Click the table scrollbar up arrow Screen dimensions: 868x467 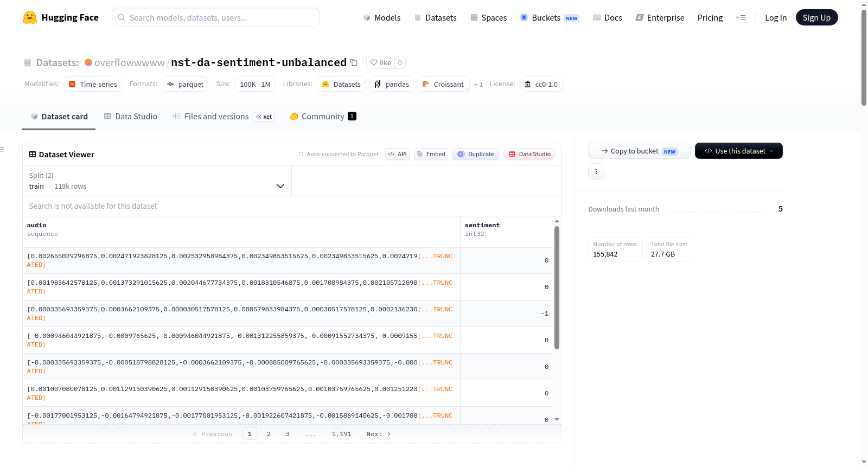coord(557,221)
